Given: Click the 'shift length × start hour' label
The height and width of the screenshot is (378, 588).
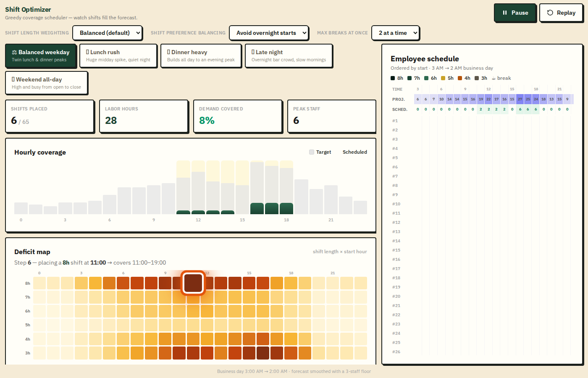Looking at the screenshot, I should point(340,252).
